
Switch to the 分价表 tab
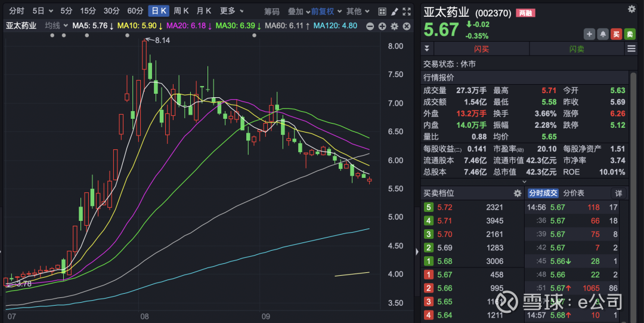click(574, 193)
